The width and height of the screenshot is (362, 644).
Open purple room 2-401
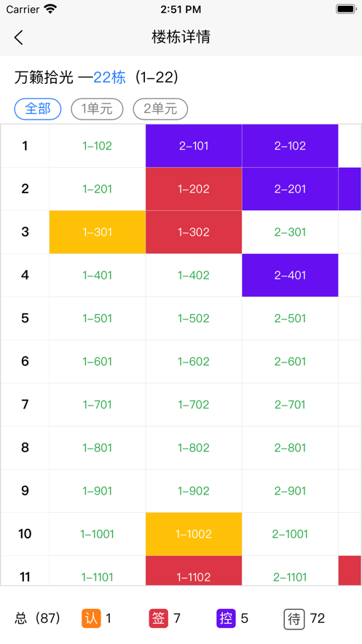(x=291, y=275)
